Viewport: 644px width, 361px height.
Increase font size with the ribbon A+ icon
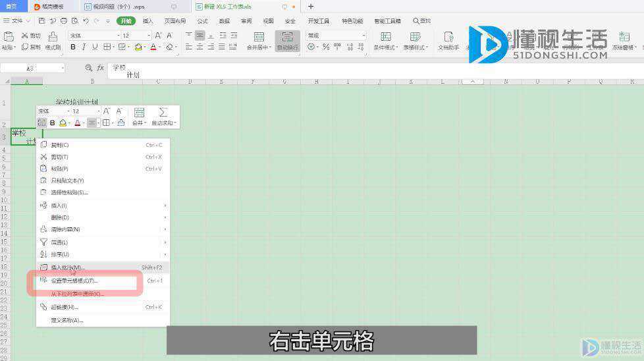pos(158,36)
